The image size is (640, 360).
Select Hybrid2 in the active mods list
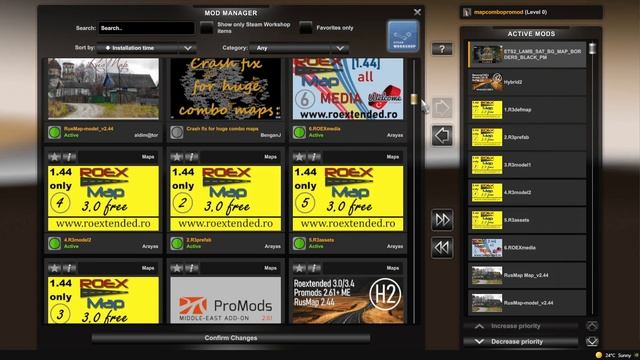click(527, 82)
